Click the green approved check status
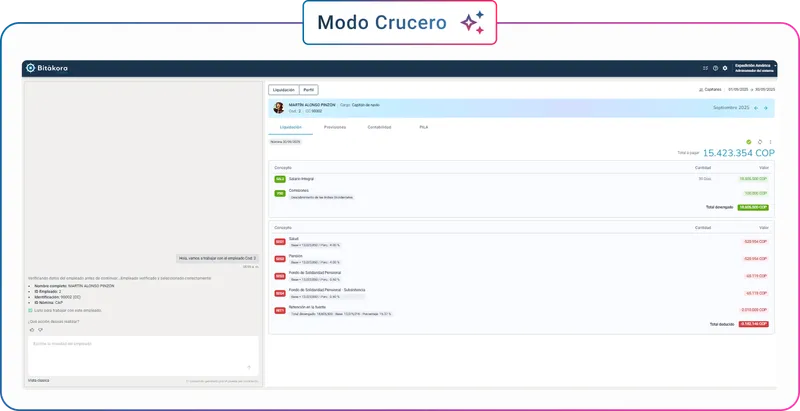Image resolution: width=800 pixels, height=411 pixels. 748,142
